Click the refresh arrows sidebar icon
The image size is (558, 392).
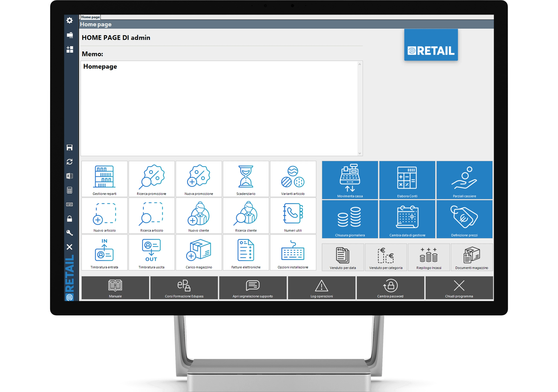70,162
